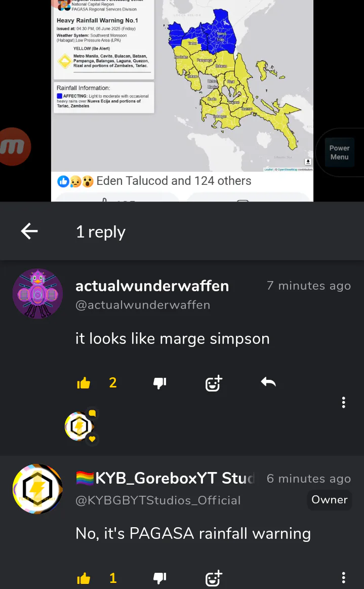Open three-dot options for actualwunderwaffen's comment

[343, 402]
